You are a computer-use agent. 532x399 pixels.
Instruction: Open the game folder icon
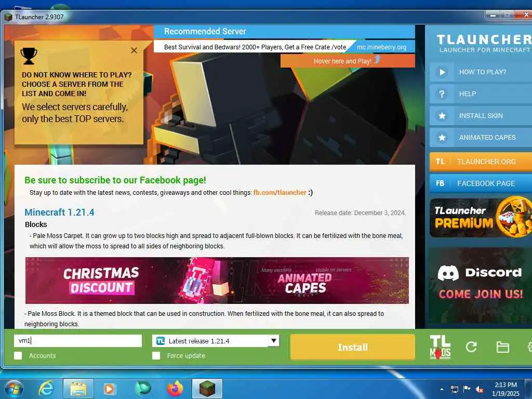pyautogui.click(x=502, y=347)
